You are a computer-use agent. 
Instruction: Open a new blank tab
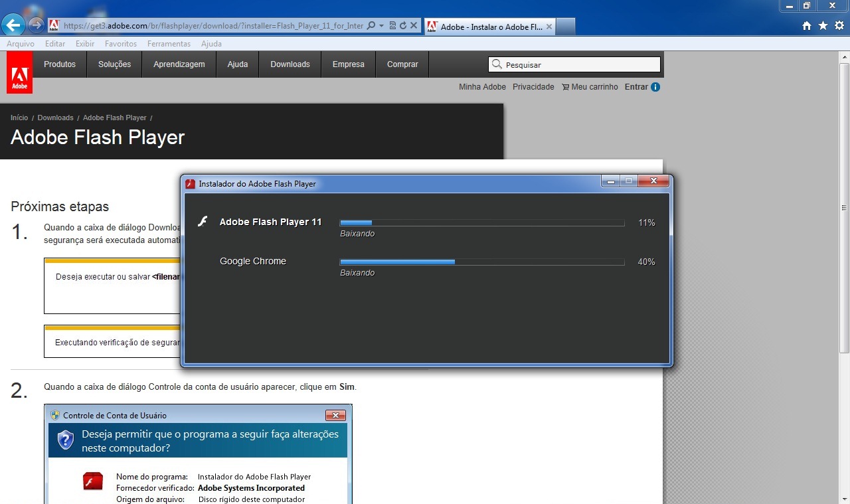pos(565,27)
